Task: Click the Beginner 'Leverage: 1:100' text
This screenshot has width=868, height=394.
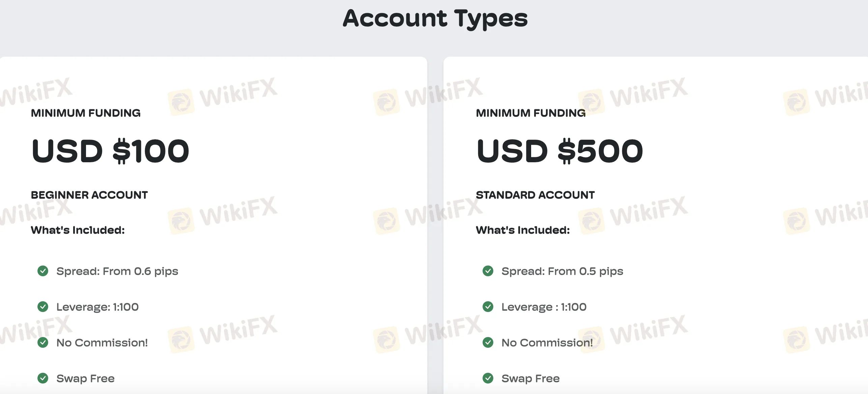Action: (97, 307)
